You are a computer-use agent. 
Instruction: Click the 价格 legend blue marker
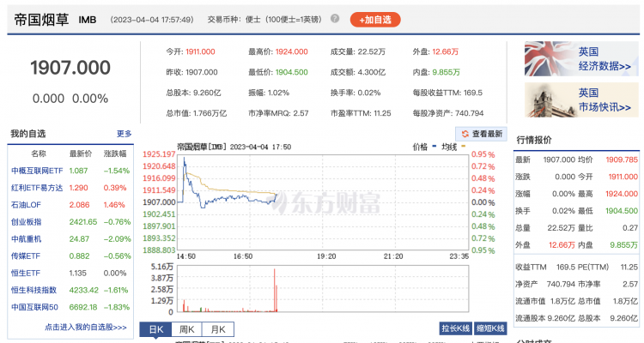[434, 146]
